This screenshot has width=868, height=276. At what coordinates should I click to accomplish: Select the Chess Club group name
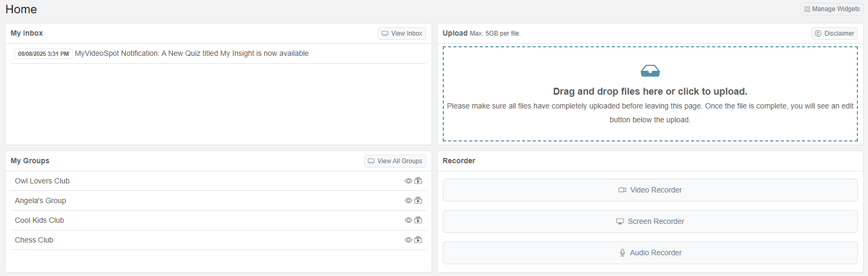click(x=34, y=240)
